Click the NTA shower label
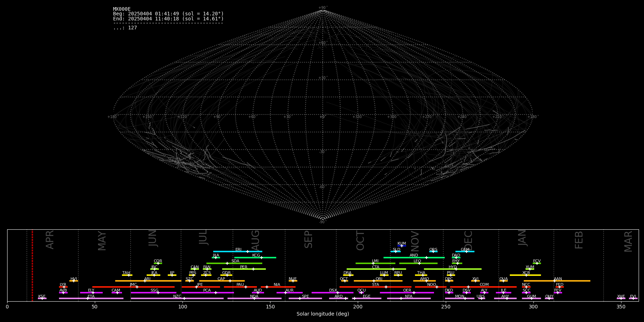The image size is (644, 322). tap(409, 297)
